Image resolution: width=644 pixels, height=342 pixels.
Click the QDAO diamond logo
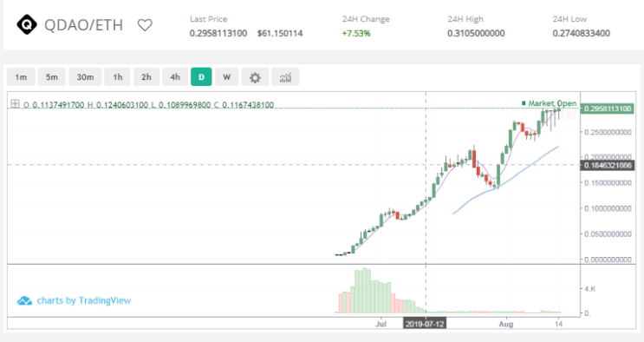[x=27, y=24]
